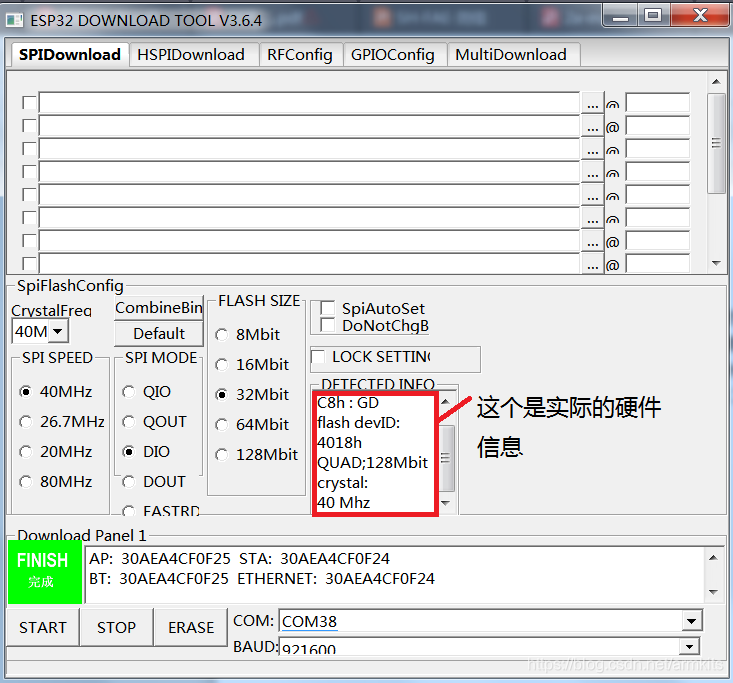Viewport: 733px width, 683px height.
Task: Click the CombineBin button
Action: coord(159,308)
